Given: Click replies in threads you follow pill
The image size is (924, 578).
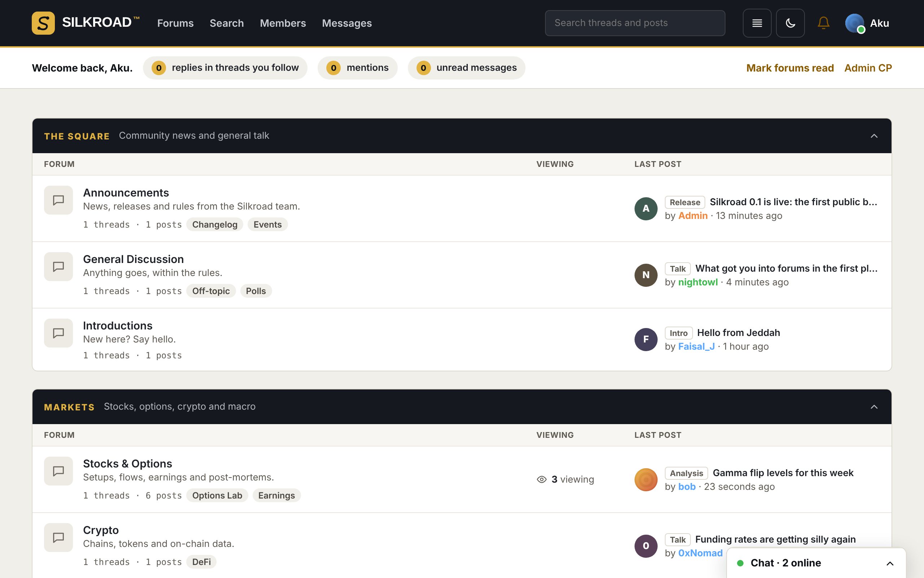Looking at the screenshot, I should click(x=225, y=68).
